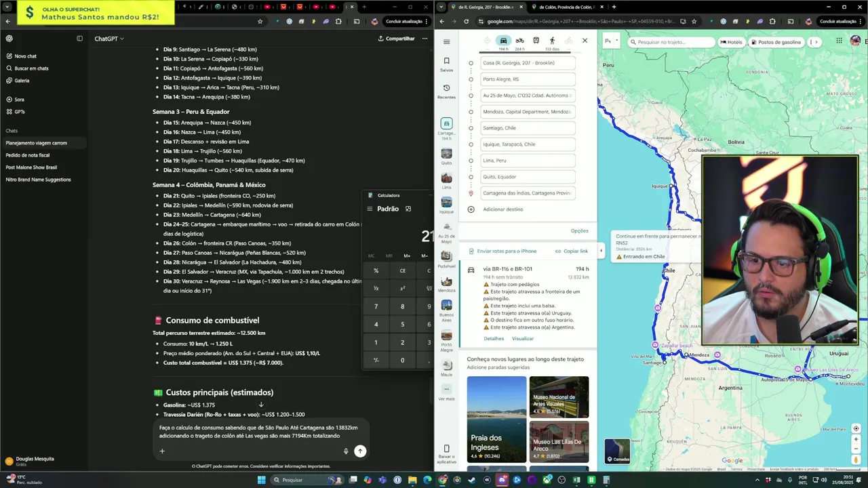
Task: Click the scroll-to-bottom arrow in ChatGPT
Action: click(x=261, y=405)
